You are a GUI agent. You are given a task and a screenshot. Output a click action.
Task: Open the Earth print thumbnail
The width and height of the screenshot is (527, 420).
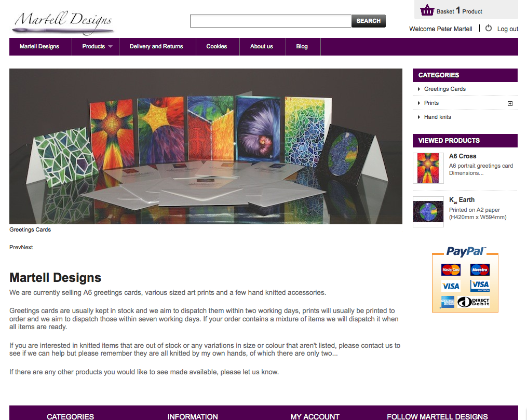(428, 212)
